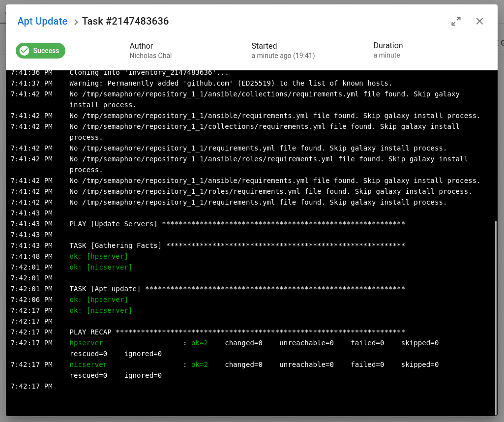Viewport: 504px width, 422px height.
Task: Click the duration value 'a minute'
Action: (x=386, y=55)
